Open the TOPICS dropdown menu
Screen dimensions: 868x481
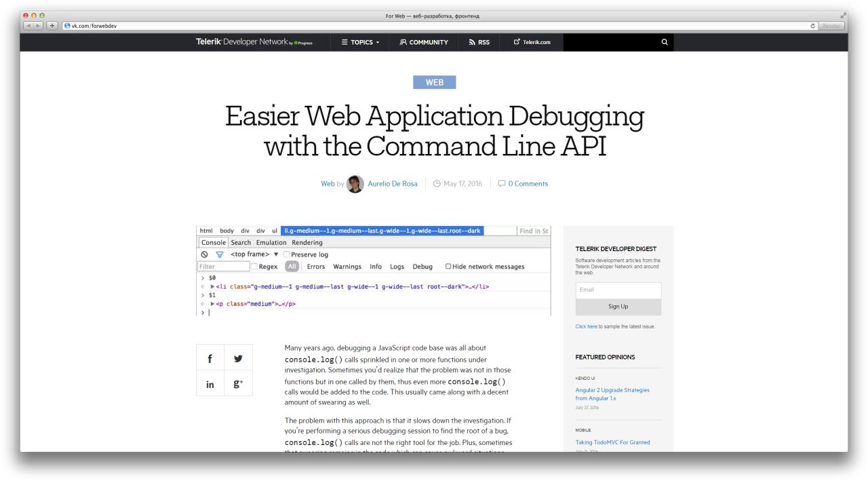click(x=360, y=42)
